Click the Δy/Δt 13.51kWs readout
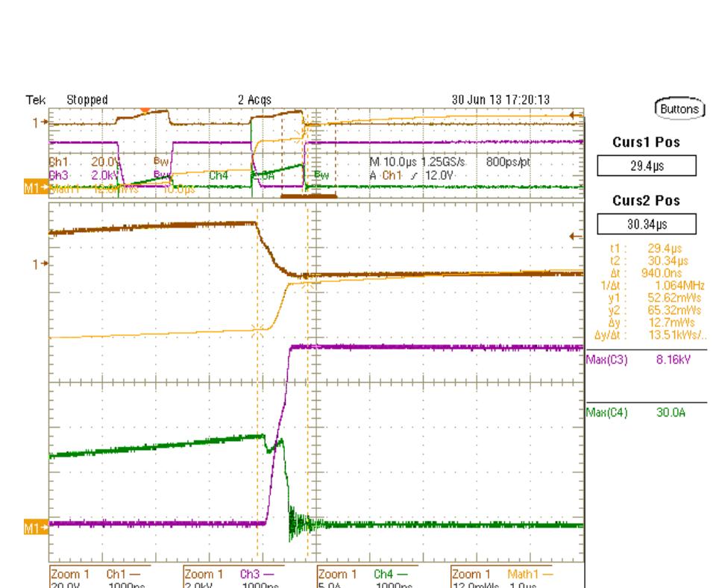716x588 pixels. click(650, 335)
